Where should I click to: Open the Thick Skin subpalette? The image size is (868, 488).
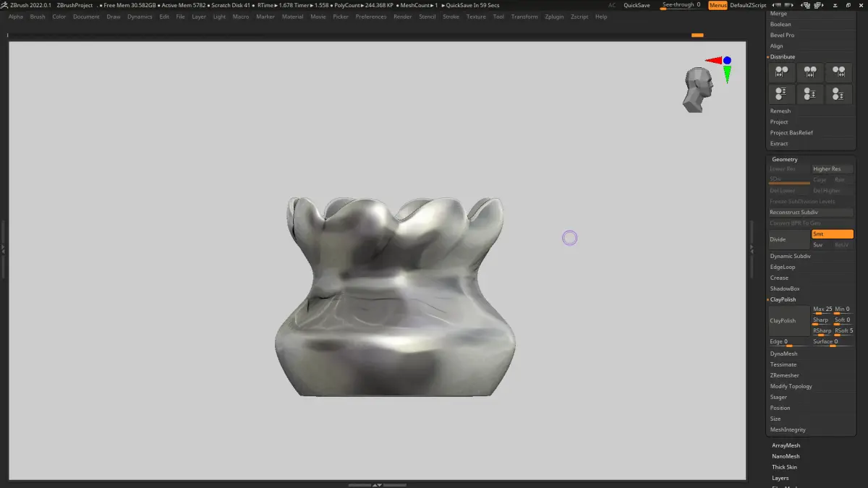tap(785, 467)
